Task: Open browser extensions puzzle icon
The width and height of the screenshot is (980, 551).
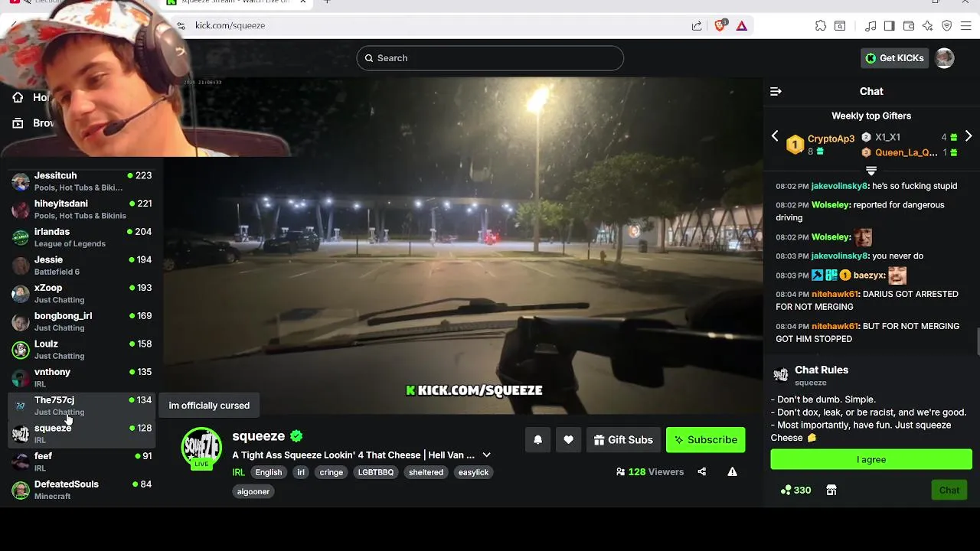Action: (x=821, y=25)
